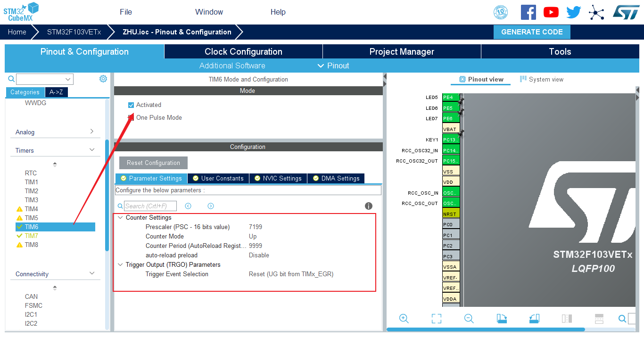Click the Counter Period value 9999
Screen dimensions: 644x337
coord(256,246)
